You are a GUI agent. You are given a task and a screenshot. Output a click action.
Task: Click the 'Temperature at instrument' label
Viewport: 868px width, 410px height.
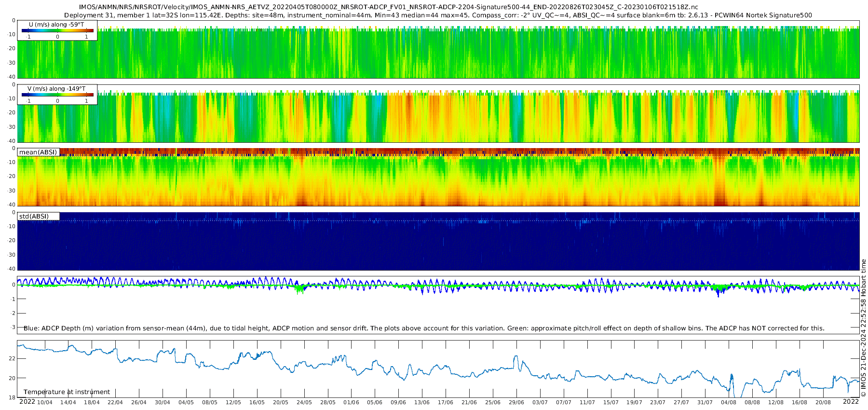tap(67, 392)
